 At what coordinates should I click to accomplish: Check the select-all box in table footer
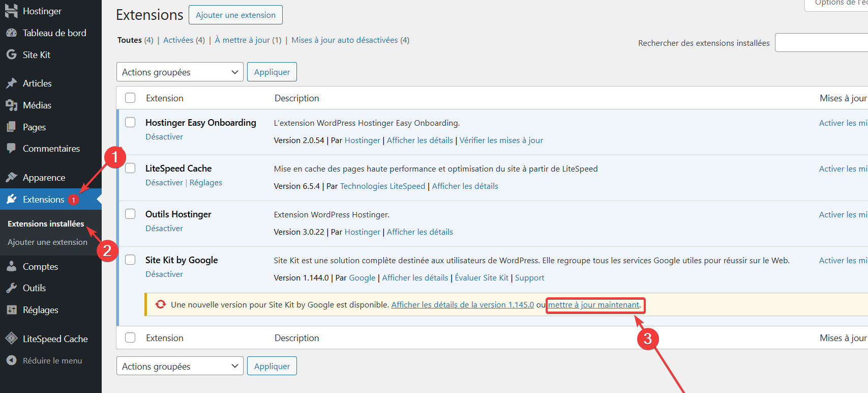coord(131,338)
